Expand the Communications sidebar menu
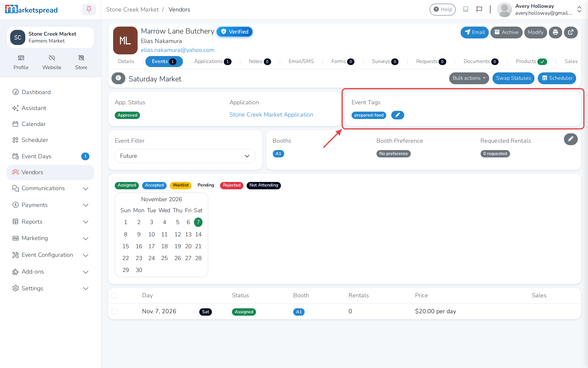588x368 pixels. tap(50, 188)
